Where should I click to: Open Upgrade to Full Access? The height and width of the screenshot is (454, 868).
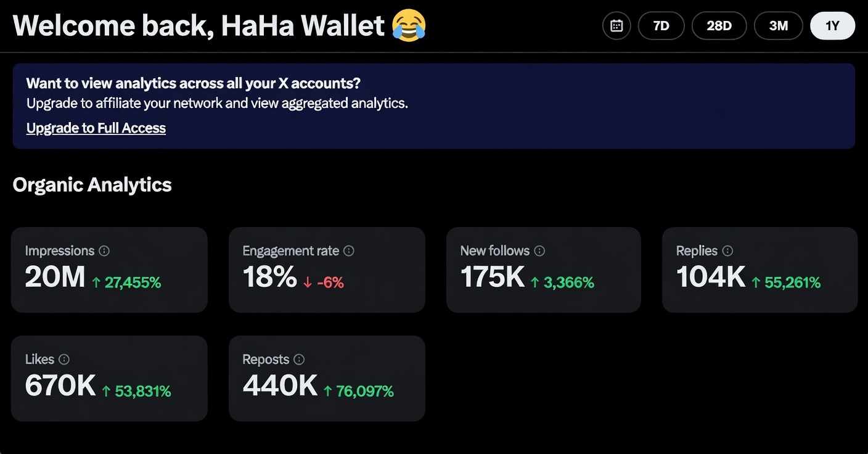pyautogui.click(x=96, y=128)
